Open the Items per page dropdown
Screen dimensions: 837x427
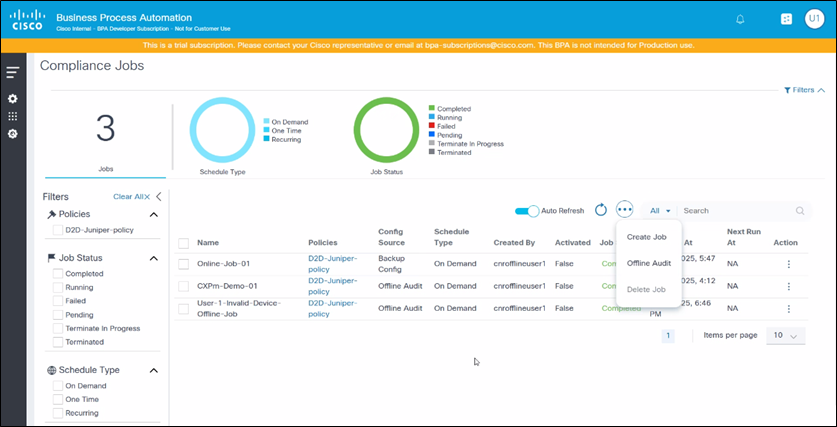click(x=786, y=336)
